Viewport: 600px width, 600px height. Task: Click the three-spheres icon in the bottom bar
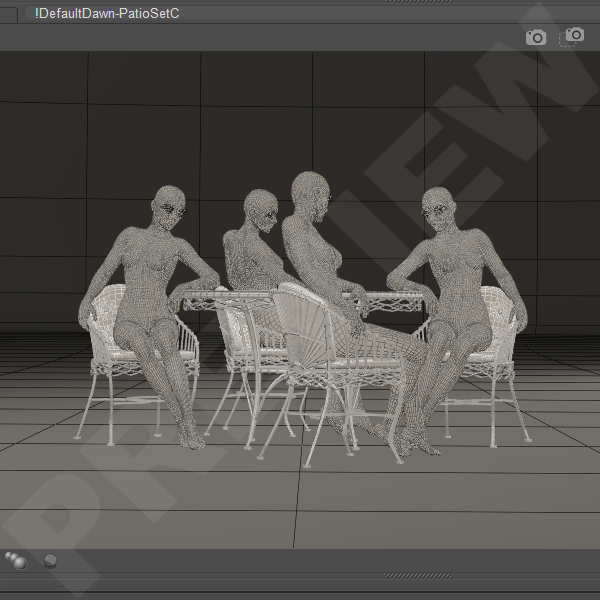tap(16, 560)
